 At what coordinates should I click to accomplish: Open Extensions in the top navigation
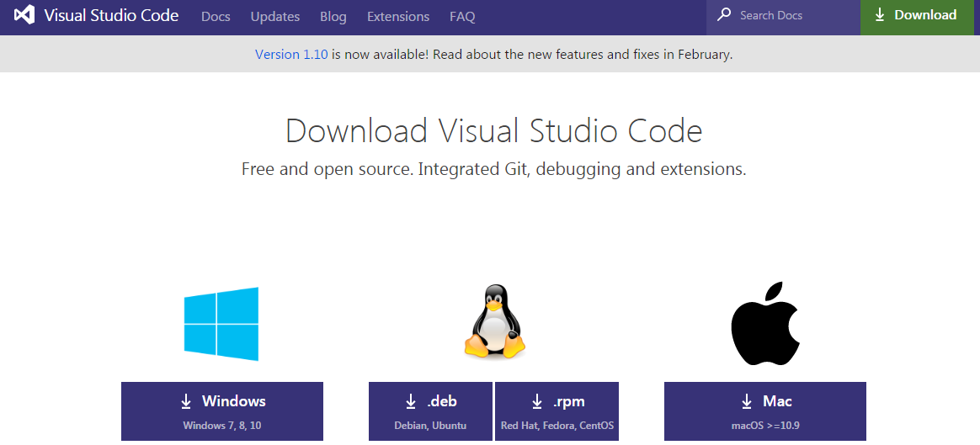click(398, 17)
